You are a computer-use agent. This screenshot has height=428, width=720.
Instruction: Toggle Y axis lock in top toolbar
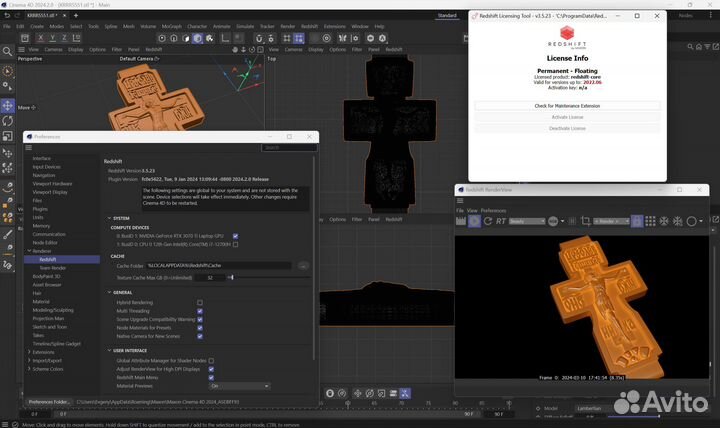click(52, 38)
